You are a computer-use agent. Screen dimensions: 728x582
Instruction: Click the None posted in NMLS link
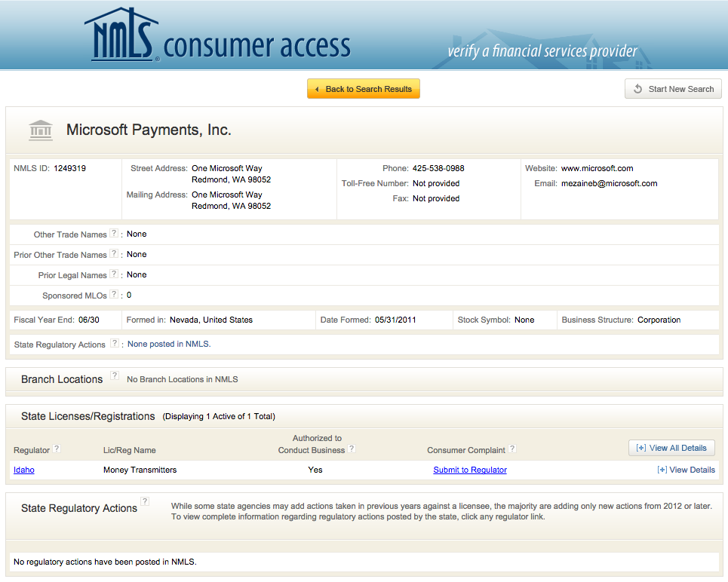(169, 344)
